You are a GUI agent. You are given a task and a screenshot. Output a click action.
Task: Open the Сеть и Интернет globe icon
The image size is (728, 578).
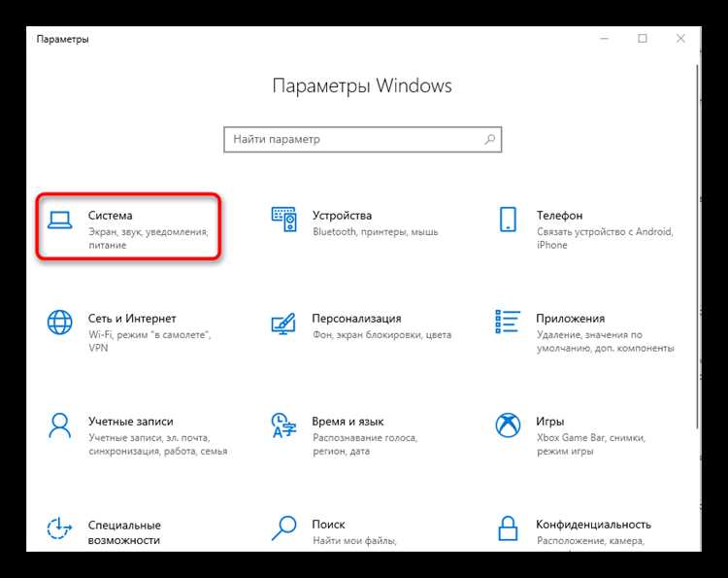coord(60,322)
